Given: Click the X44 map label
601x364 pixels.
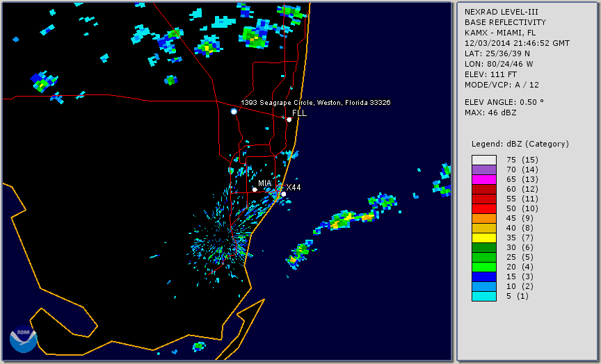Looking at the screenshot, I should point(294,188).
